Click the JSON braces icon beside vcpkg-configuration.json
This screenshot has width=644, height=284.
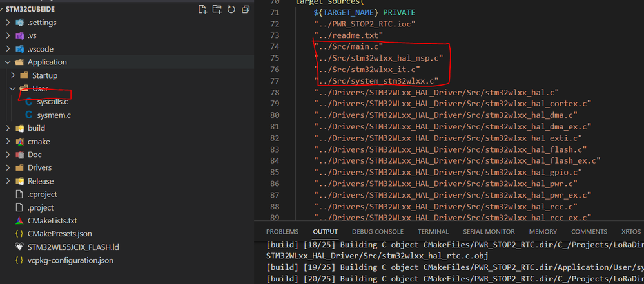(x=19, y=260)
